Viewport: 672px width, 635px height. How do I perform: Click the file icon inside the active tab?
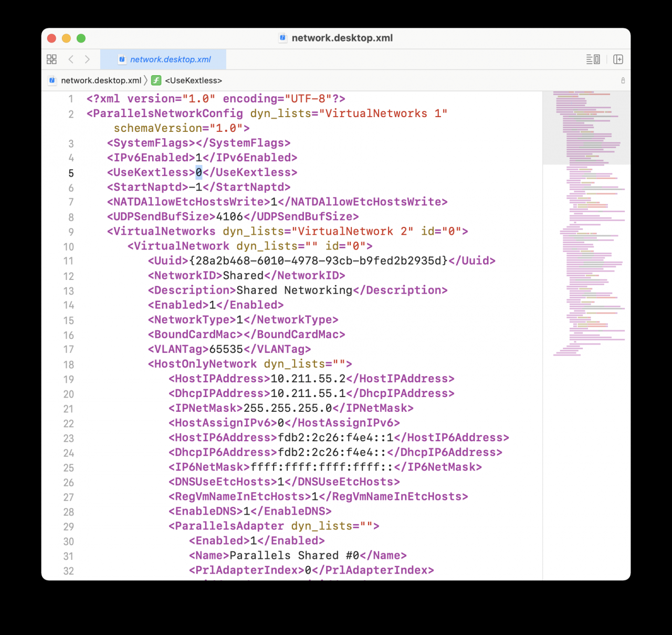122,59
